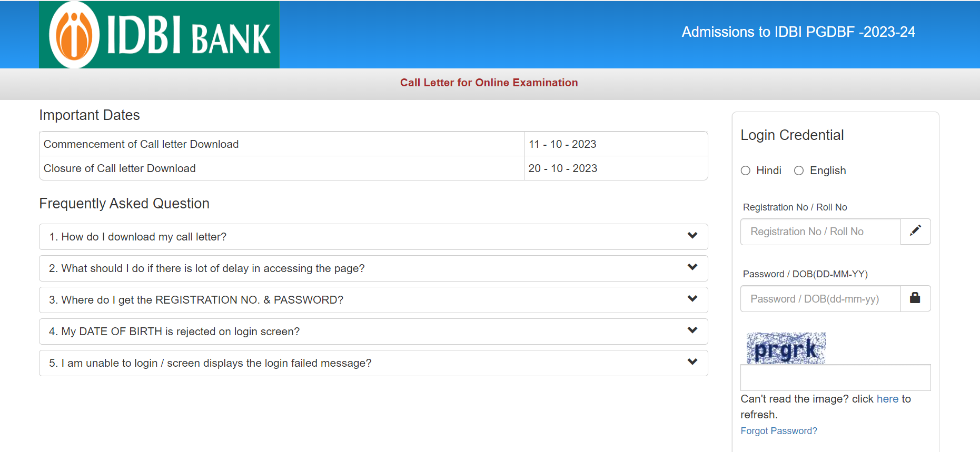Focus the Password / DOB input field

pos(820,298)
